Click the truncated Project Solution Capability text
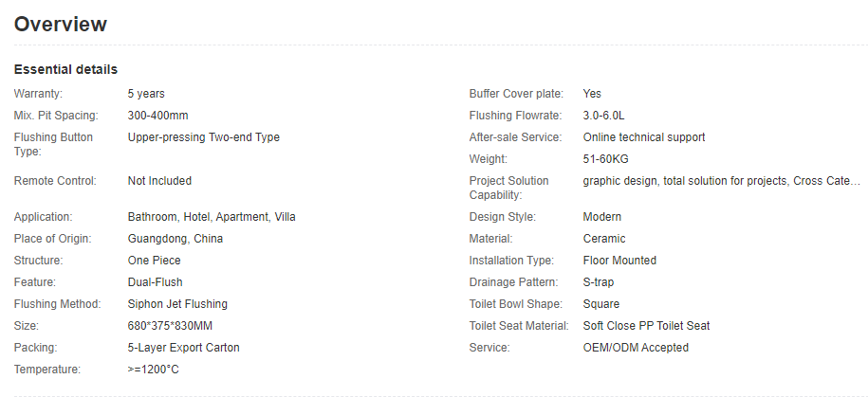This screenshot has height=397, width=868. click(x=721, y=181)
